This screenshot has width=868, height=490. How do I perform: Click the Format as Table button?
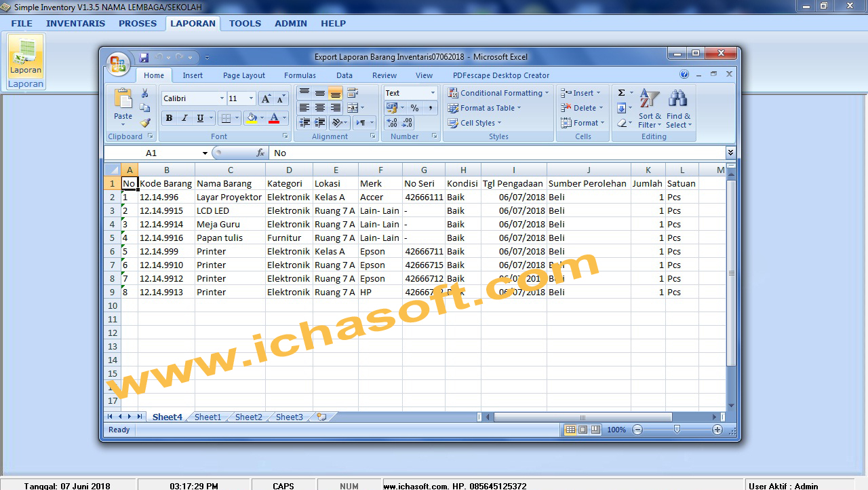click(x=485, y=108)
